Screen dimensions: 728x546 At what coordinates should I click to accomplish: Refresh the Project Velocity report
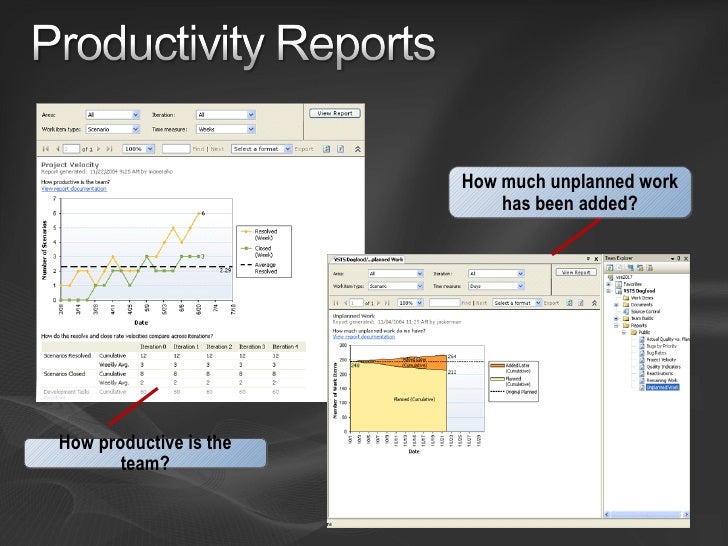point(326,149)
